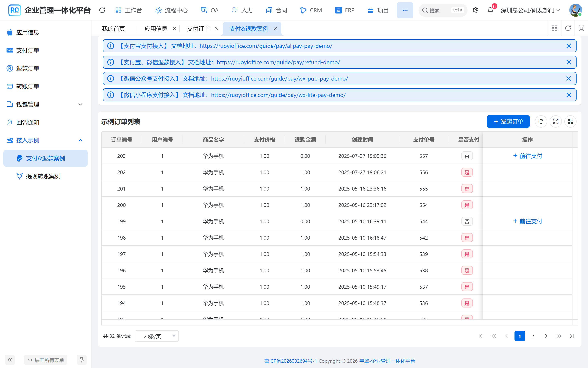The width and height of the screenshot is (588, 368).
Task: Open the wx-pub-pay-demo documentation link
Action: click(280, 79)
